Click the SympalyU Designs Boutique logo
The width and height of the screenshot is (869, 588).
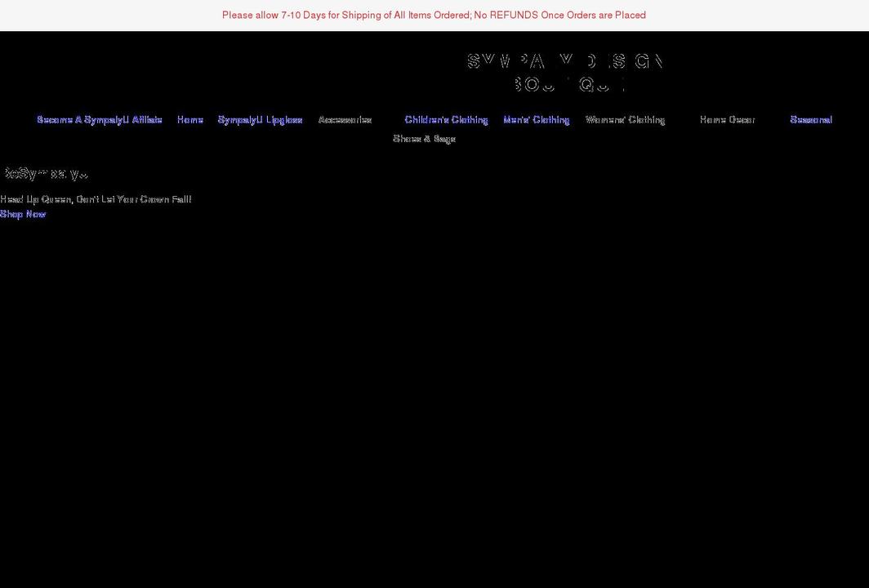564,71
